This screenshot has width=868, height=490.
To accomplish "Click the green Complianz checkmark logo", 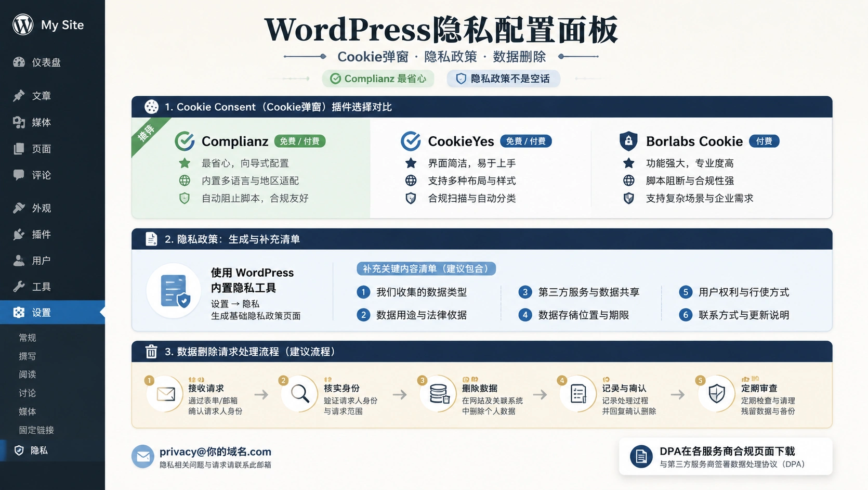I will tap(185, 141).
